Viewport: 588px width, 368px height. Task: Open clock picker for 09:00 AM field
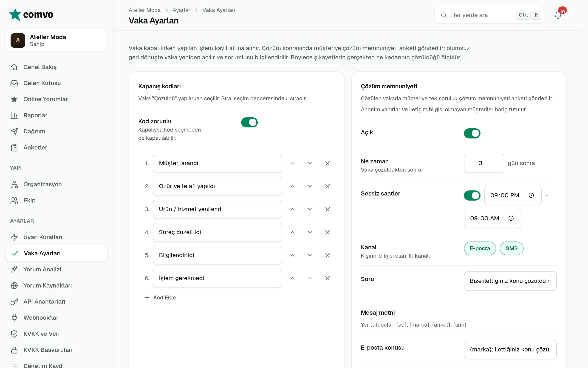point(511,218)
